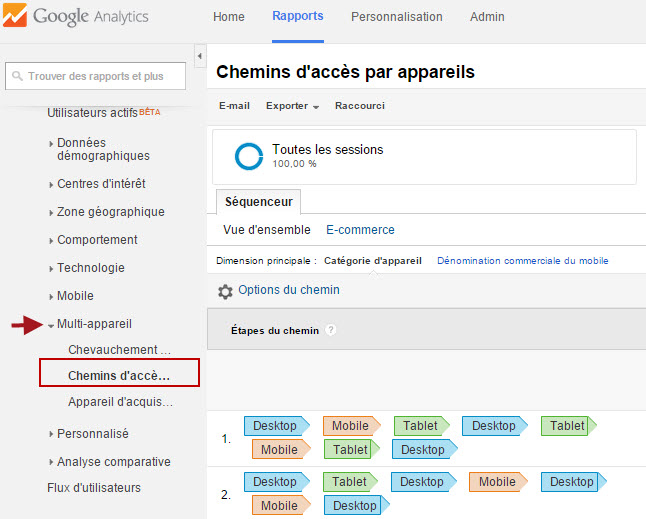The width and height of the screenshot is (646, 519).
Task: Click the Raccourci button
Action: point(360,106)
